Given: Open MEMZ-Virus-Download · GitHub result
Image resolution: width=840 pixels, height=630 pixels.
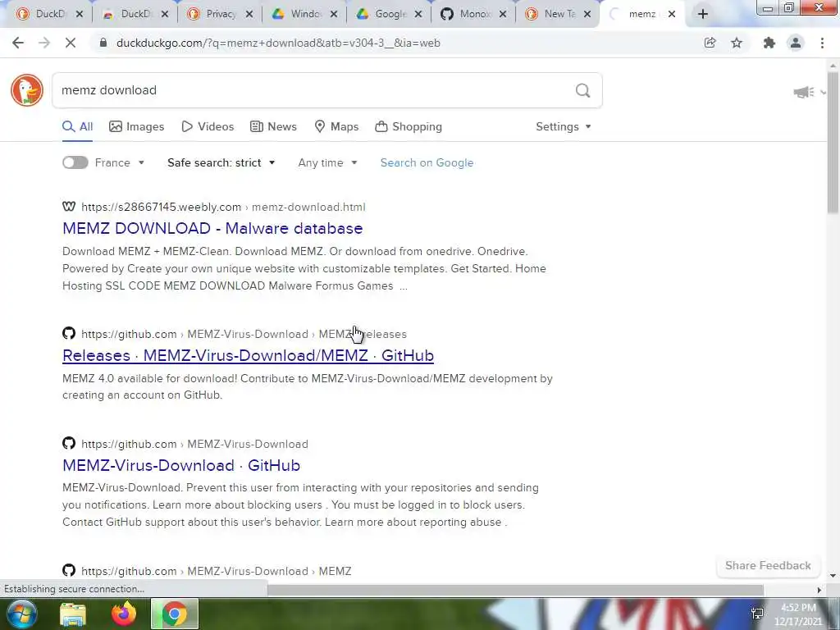Looking at the screenshot, I should coord(181,465).
